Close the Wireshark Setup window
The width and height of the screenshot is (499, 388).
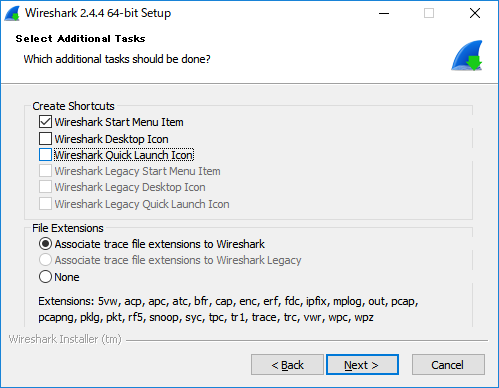click(475, 13)
